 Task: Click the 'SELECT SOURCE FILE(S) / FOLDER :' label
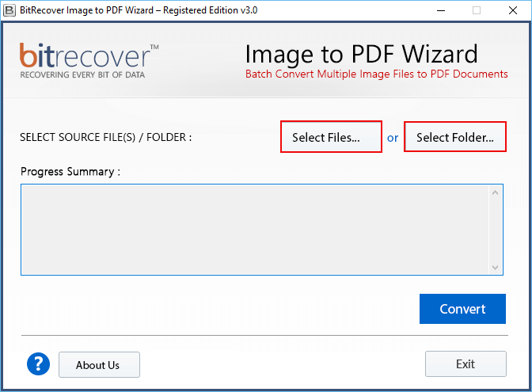pyautogui.click(x=105, y=138)
